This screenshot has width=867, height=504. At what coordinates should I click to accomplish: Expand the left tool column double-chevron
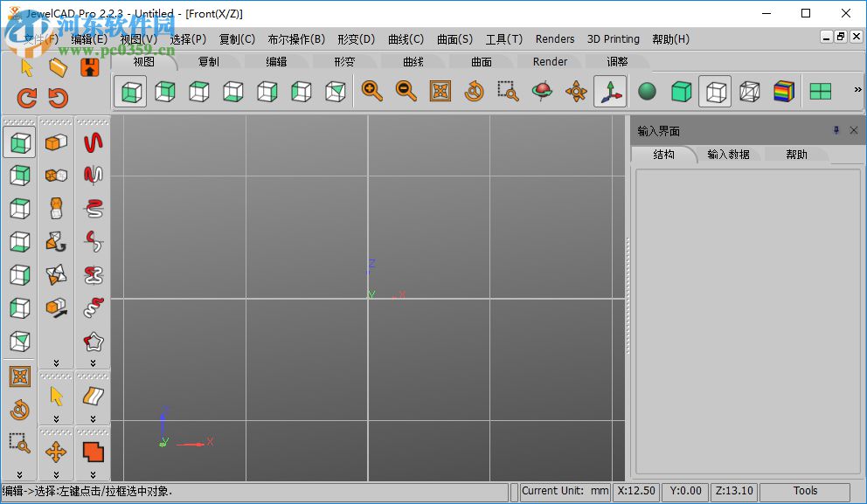click(20, 474)
